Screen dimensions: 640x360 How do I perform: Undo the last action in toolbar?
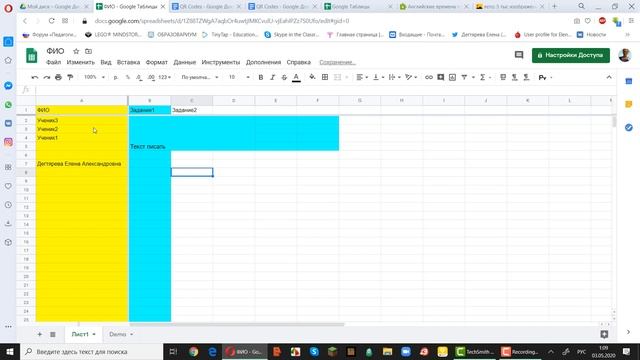pos(35,77)
